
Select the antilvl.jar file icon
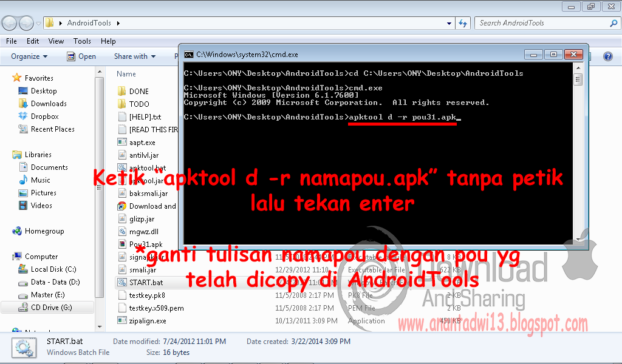pyautogui.click(x=122, y=155)
